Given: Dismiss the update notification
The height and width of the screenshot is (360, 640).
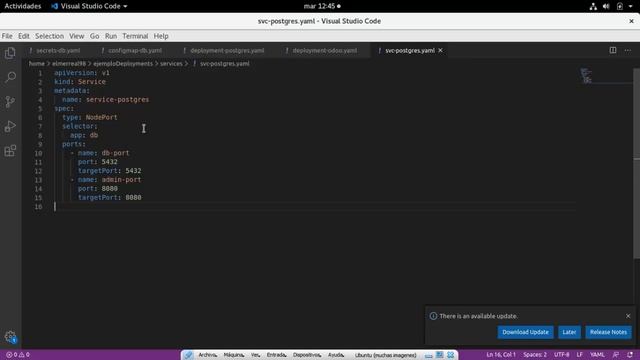Looking at the screenshot, I should (x=628, y=316).
